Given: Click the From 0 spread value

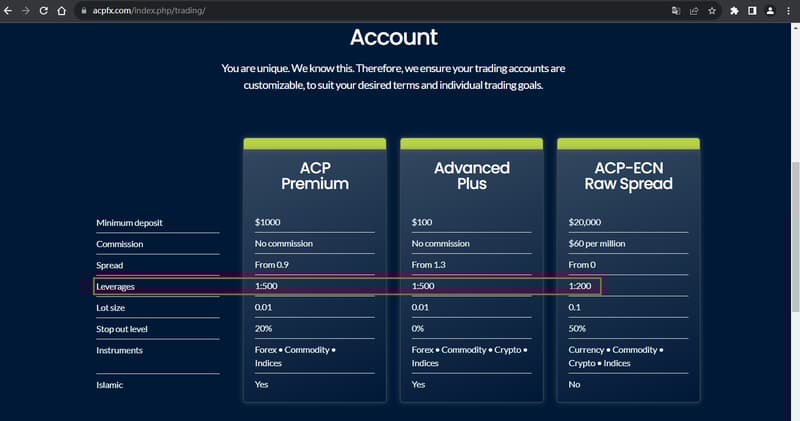Looking at the screenshot, I should point(582,265).
